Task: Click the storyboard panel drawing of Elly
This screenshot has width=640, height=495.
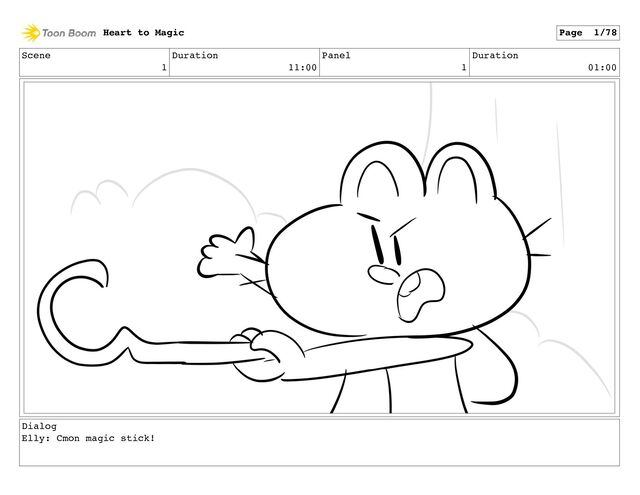Action: tap(319, 248)
